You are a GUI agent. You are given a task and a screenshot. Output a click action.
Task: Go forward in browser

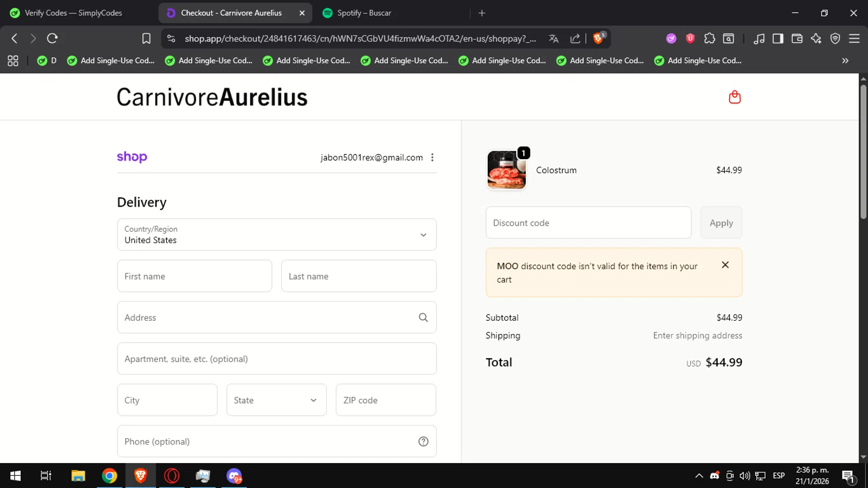coord(33,38)
